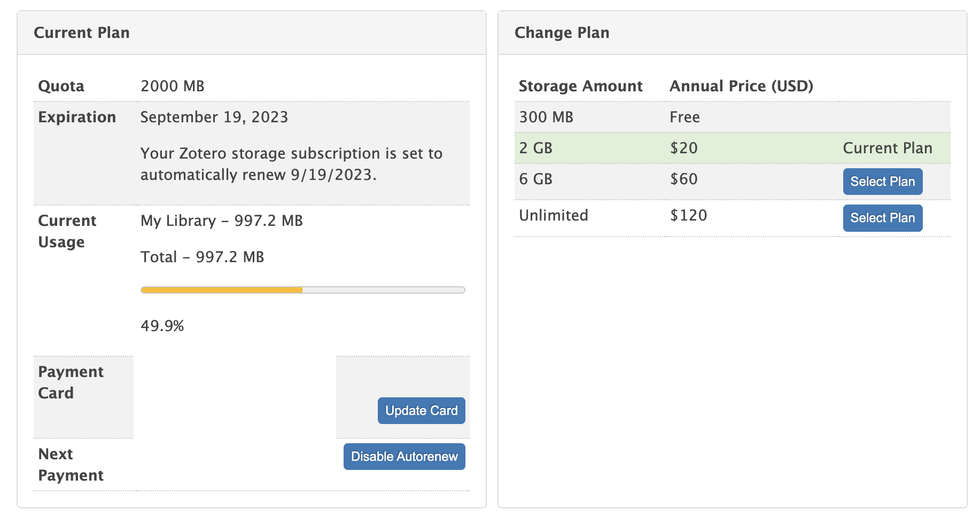This screenshot has width=980, height=518.
Task: Click the '300 MB' storage cell
Action: point(546,117)
